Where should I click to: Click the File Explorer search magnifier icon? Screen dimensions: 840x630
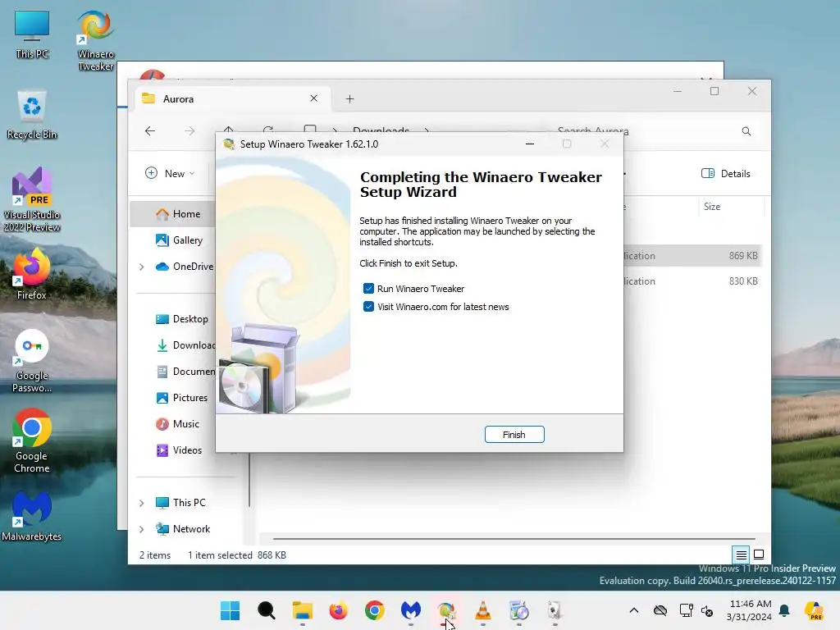pos(746,131)
